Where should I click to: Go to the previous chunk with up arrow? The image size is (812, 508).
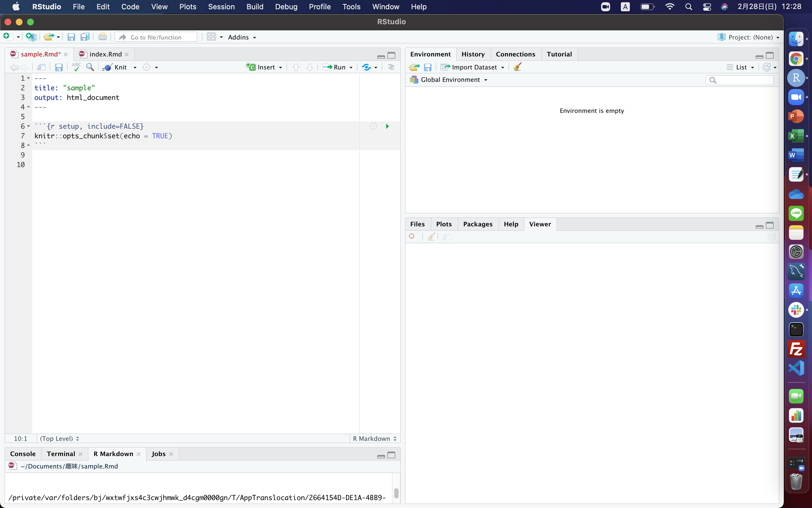(x=295, y=67)
